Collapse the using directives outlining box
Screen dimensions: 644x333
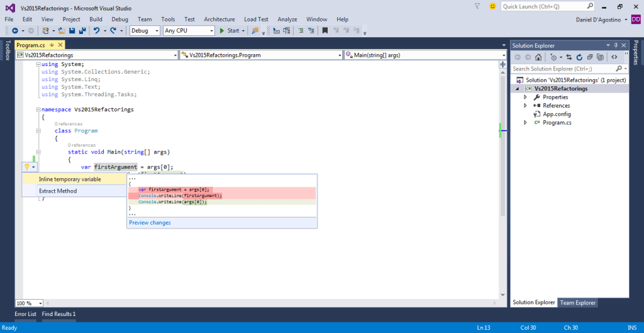coord(38,65)
